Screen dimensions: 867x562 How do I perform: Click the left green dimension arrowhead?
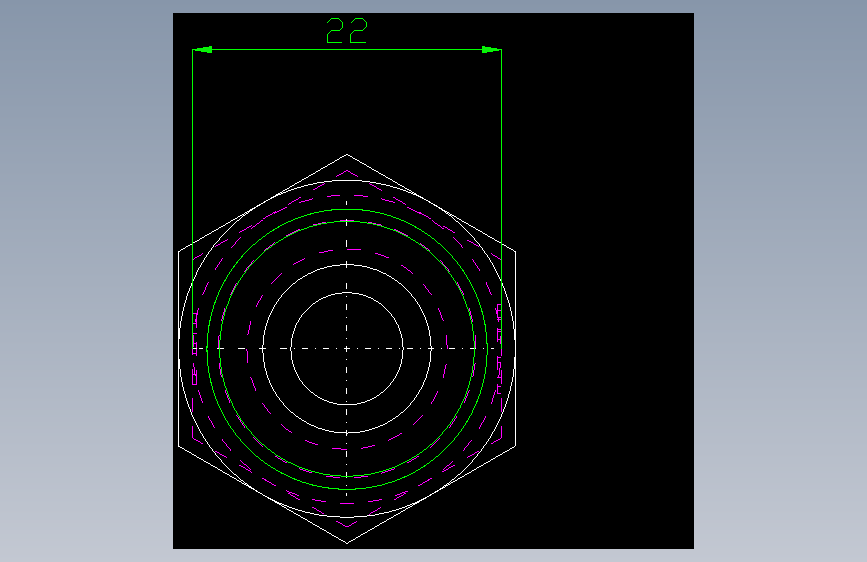[x=202, y=50]
